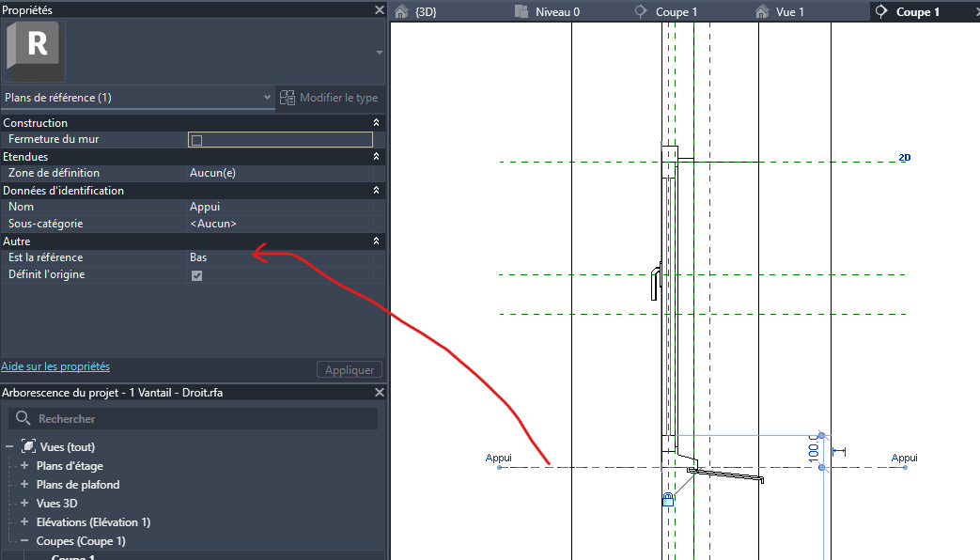Click the family thumbnail icon in Properties
This screenshot has width=980, height=560.
[x=34, y=49]
